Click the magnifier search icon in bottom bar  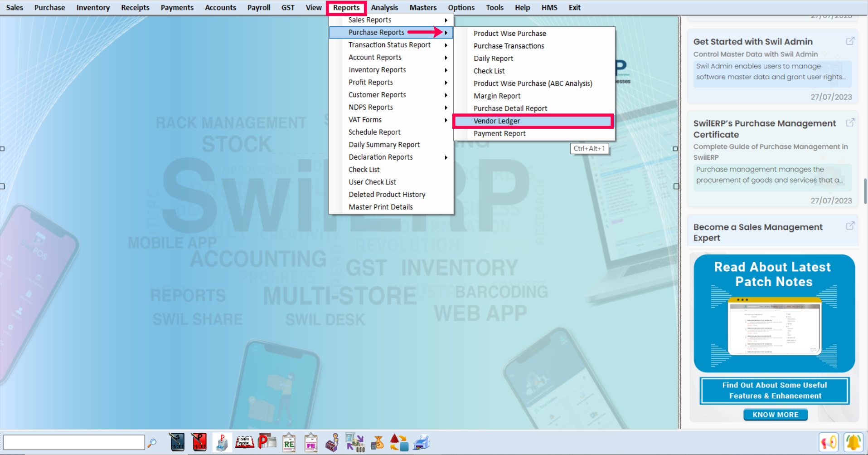[x=152, y=442]
